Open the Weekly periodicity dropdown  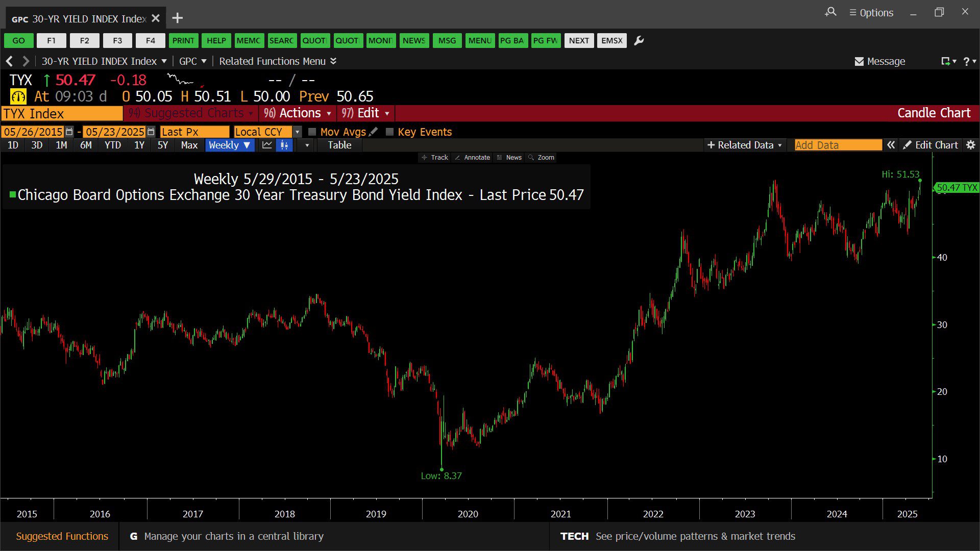(229, 145)
